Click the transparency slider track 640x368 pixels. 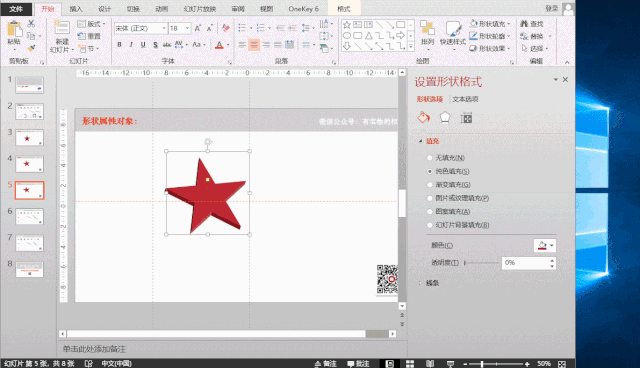click(481, 263)
